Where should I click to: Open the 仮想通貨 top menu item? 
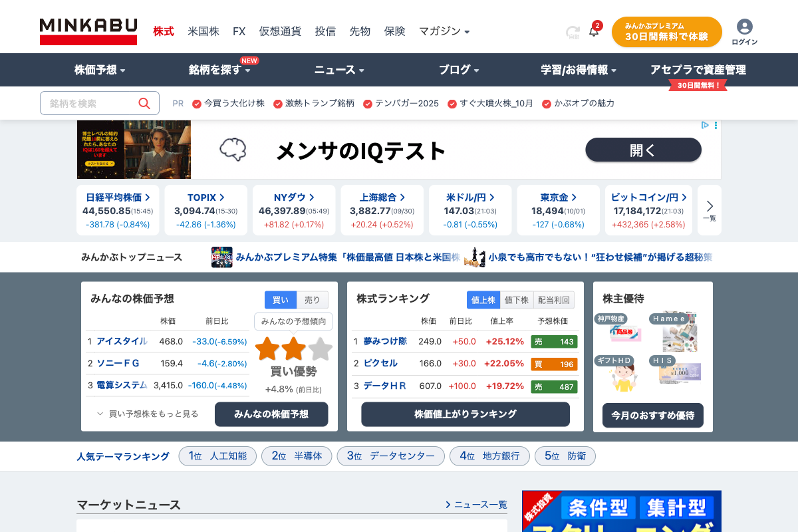click(280, 31)
